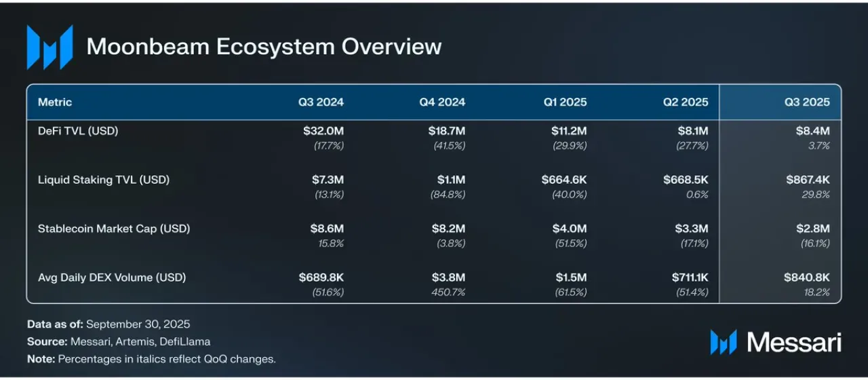This screenshot has height=380, width=868.
Task: Select the Note about italic QoQ percentages
Action: pyautogui.click(x=151, y=359)
